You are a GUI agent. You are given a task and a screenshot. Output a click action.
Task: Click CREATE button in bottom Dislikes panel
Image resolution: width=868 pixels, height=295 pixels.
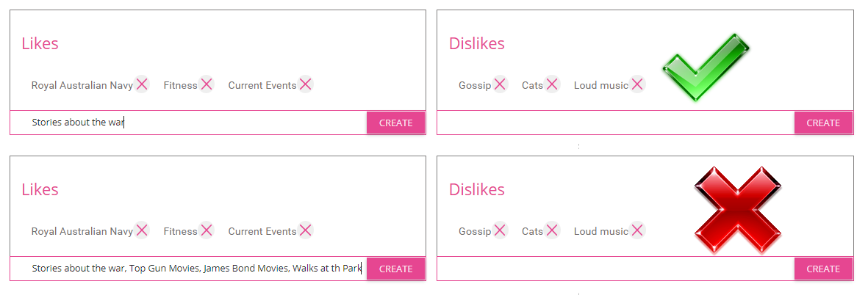823,269
